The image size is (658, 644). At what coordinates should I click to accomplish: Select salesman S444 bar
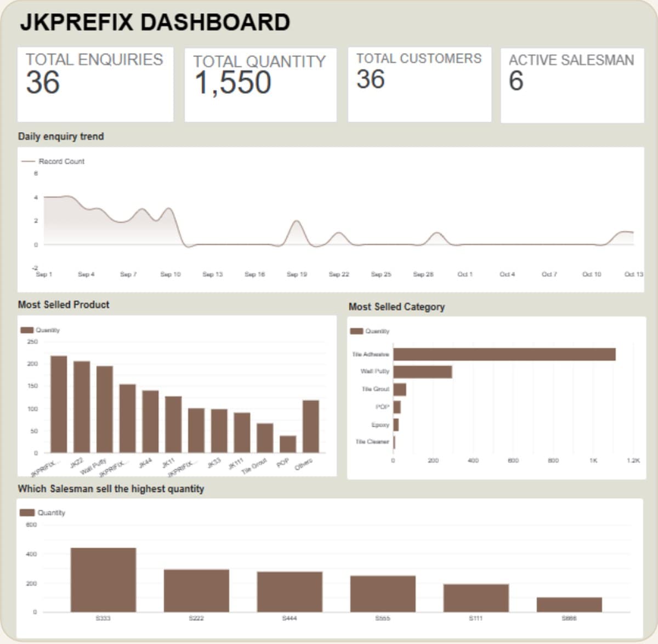click(x=290, y=592)
